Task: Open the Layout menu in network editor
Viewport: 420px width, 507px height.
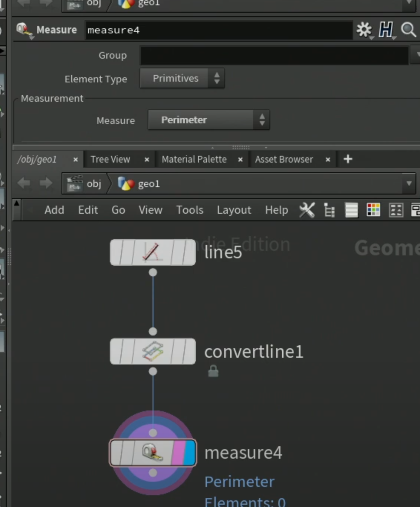Action: click(234, 210)
